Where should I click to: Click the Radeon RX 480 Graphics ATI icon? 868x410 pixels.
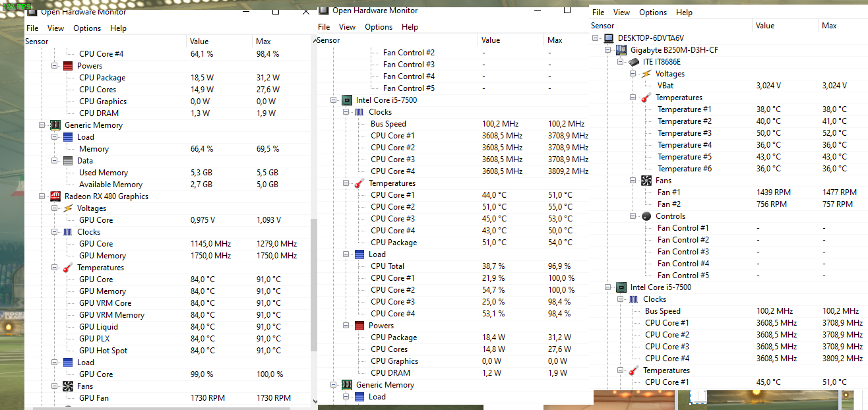[x=56, y=196]
